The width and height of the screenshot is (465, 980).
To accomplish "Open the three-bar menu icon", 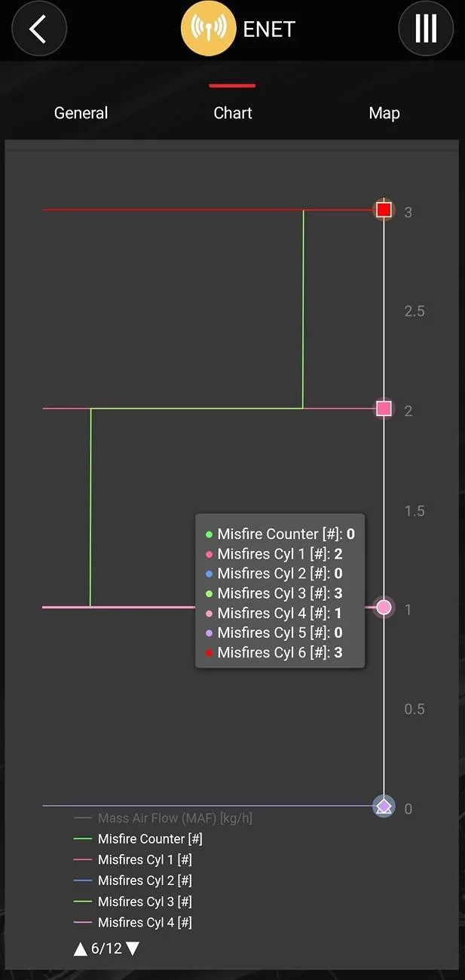I will click(x=426, y=29).
